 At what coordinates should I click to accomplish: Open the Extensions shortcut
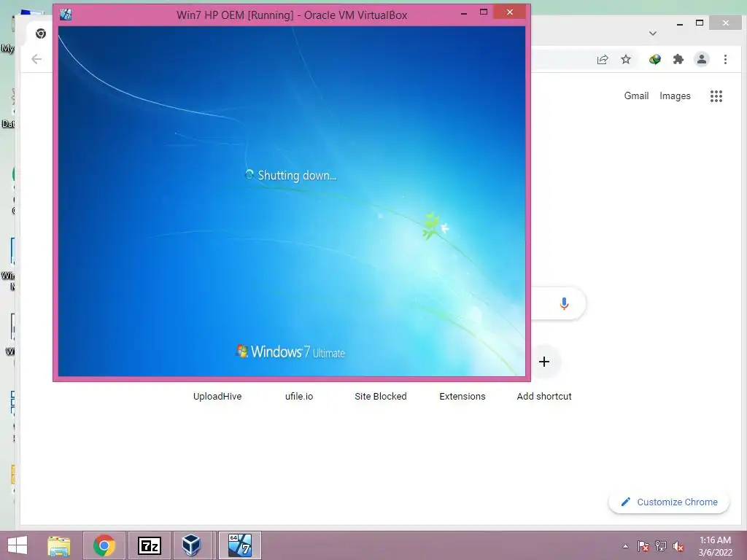pos(462,396)
